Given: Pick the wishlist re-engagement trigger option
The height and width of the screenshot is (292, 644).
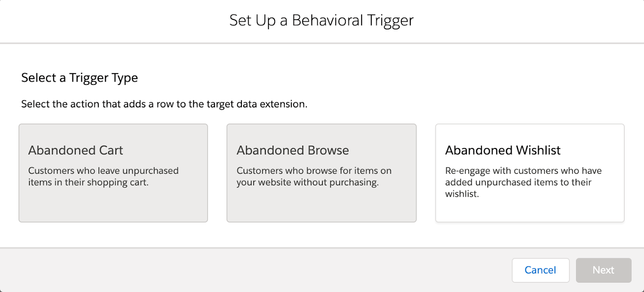Looking at the screenshot, I should (530, 173).
